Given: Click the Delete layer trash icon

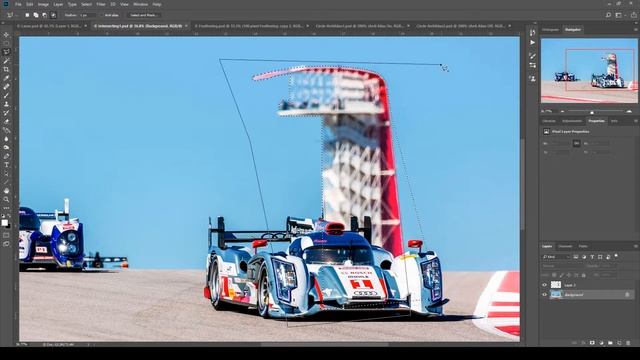Looking at the screenshot, I should click(628, 343).
